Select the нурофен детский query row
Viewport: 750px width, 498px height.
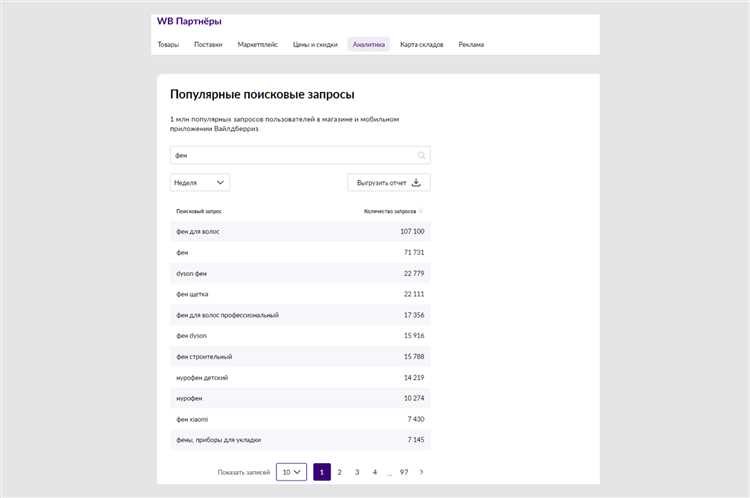[x=300, y=377]
